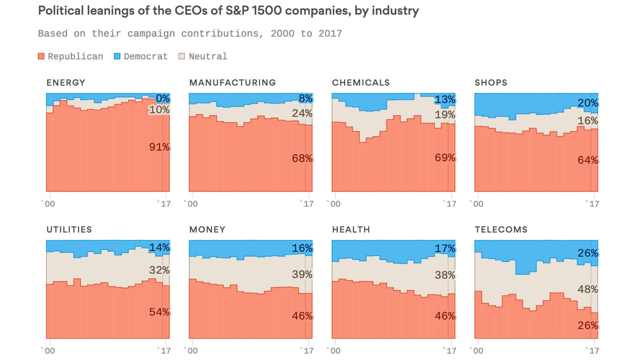Click the CHEMICALS chart heading
Viewport: 644px width, 362px height.
[361, 83]
